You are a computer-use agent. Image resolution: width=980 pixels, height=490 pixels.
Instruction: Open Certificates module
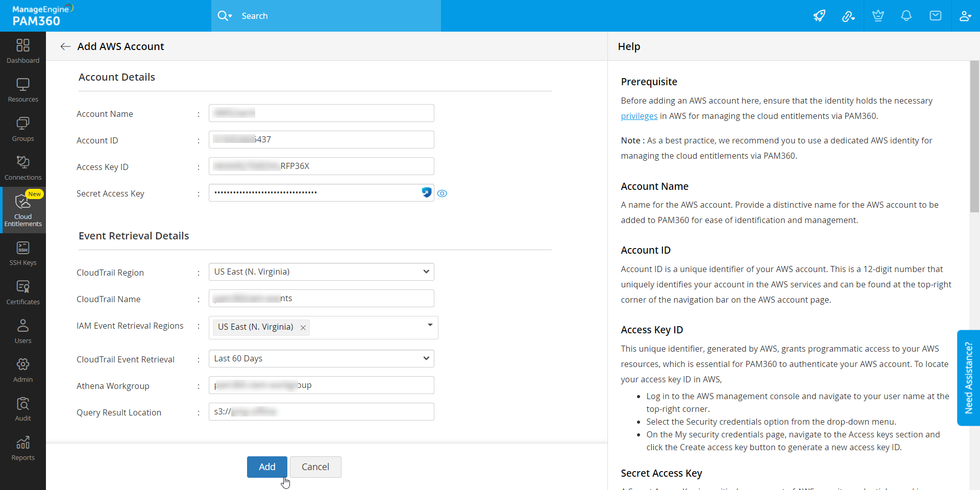tap(23, 292)
